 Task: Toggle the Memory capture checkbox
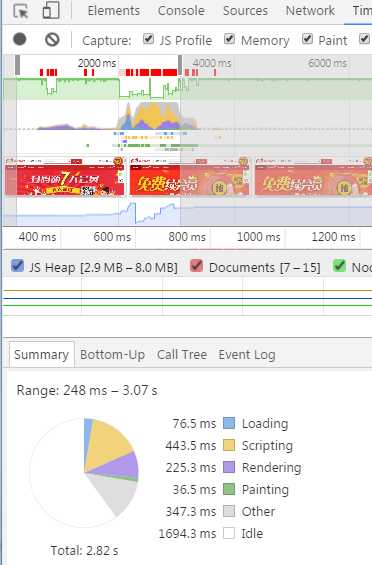click(x=229, y=39)
